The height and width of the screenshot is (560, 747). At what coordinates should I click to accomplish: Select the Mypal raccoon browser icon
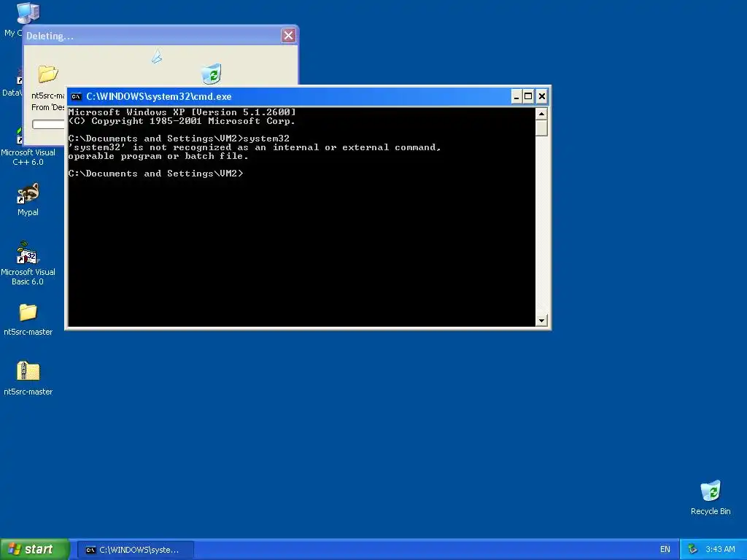coord(28,193)
